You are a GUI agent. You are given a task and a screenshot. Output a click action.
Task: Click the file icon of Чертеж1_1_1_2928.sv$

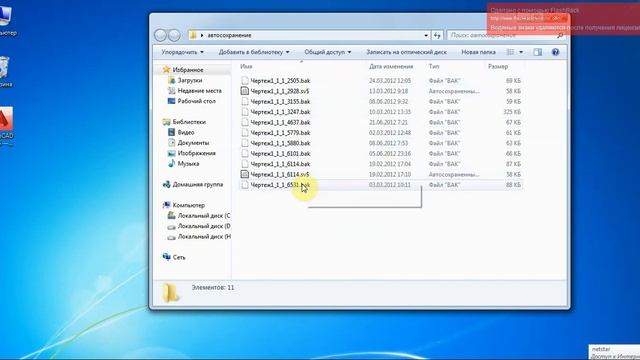point(244,91)
